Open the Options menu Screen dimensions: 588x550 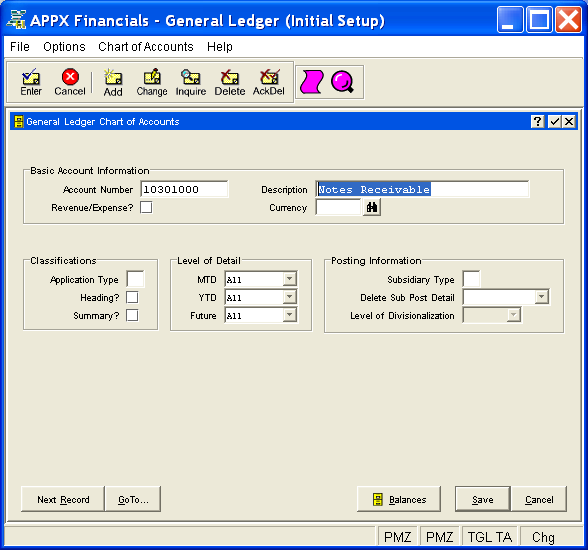tap(64, 46)
